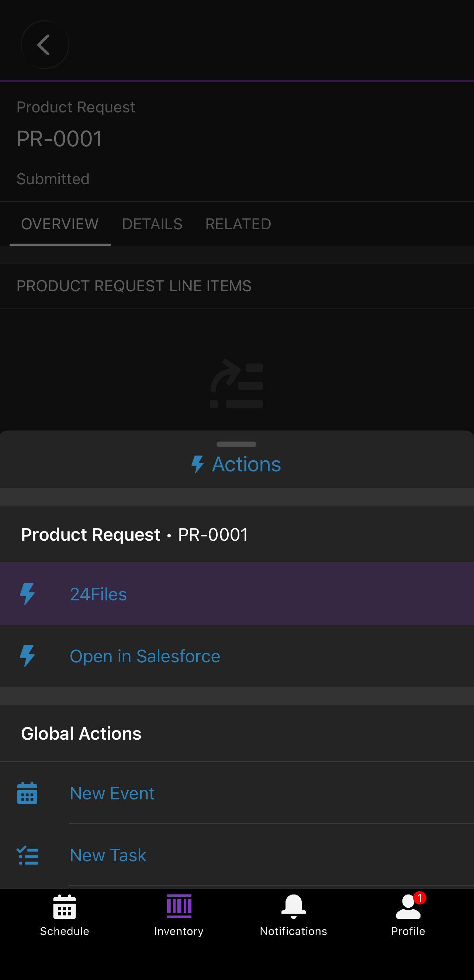Click the New Task checklist icon
The image size is (474, 980).
click(27, 855)
